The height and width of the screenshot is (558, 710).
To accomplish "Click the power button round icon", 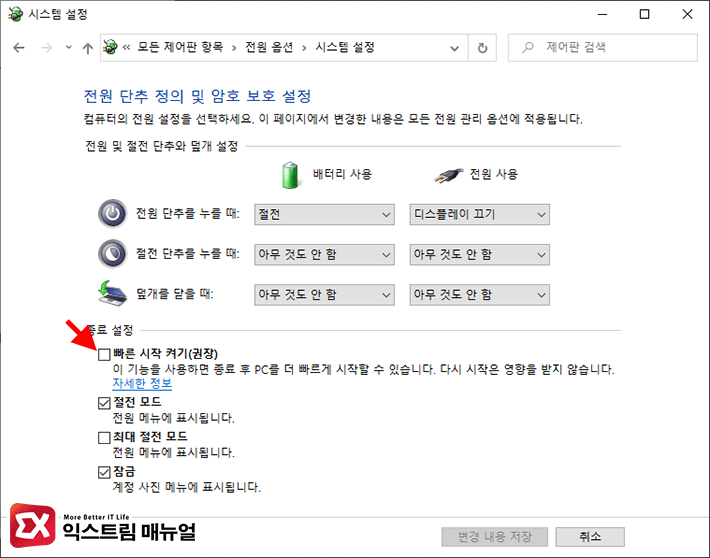I will (113, 213).
